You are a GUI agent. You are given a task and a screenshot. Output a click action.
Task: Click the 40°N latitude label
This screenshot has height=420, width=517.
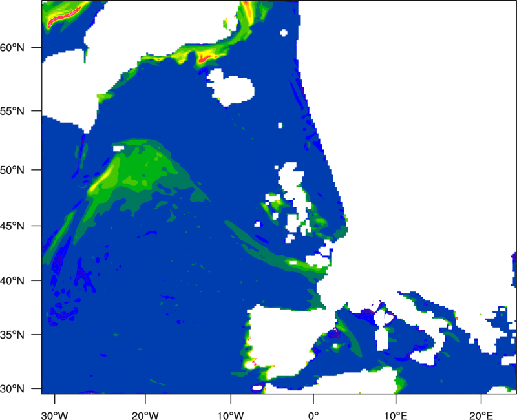pos(12,281)
